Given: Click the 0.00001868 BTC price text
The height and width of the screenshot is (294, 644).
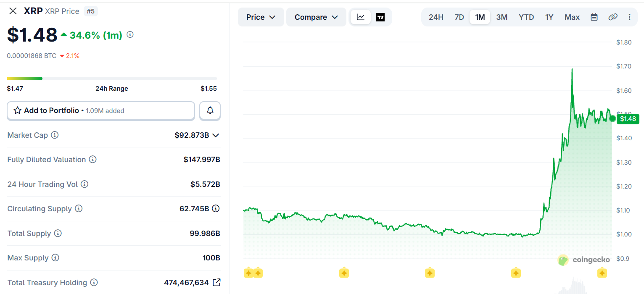Looking at the screenshot, I should [x=32, y=55].
